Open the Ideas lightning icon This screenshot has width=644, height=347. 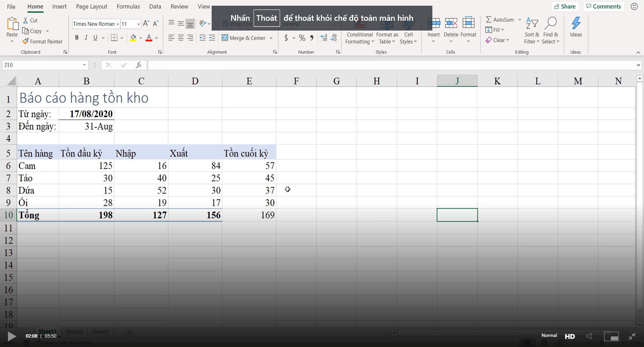click(576, 23)
